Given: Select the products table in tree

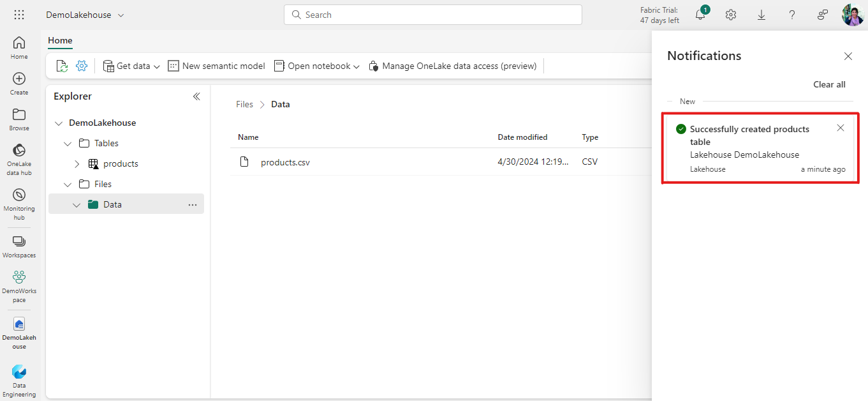Looking at the screenshot, I should [121, 164].
